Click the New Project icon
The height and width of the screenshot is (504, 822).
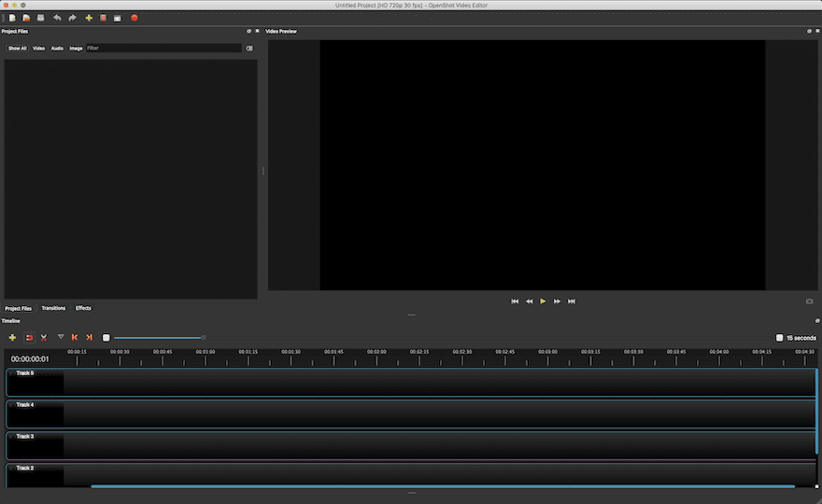tap(12, 18)
